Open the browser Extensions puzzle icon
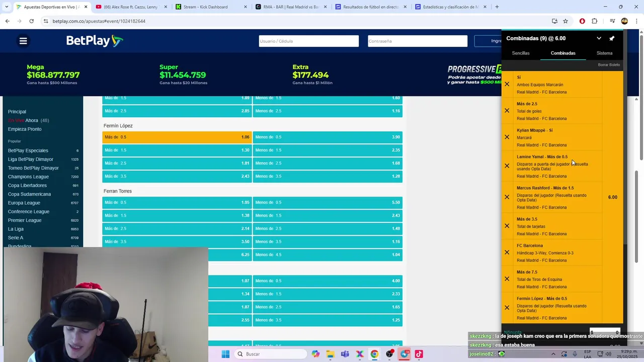The image size is (644, 362). coord(594,21)
